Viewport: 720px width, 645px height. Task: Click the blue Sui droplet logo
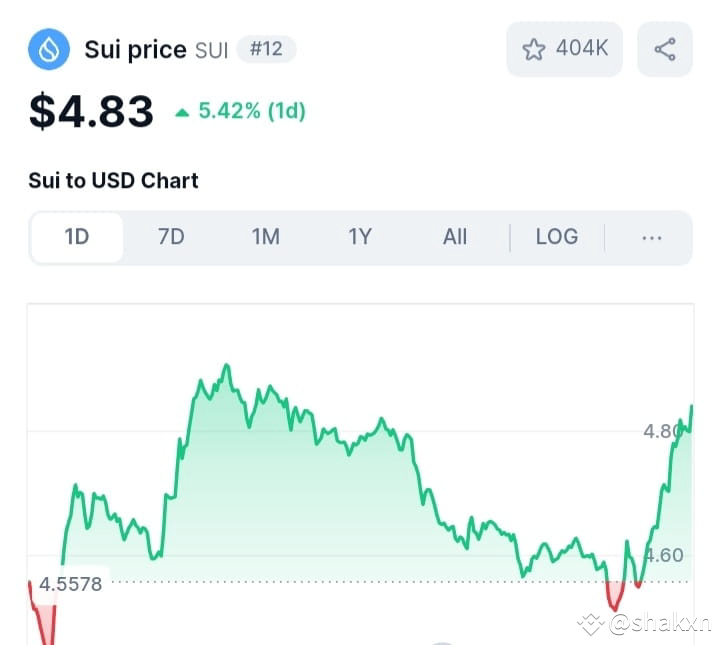pos(49,49)
